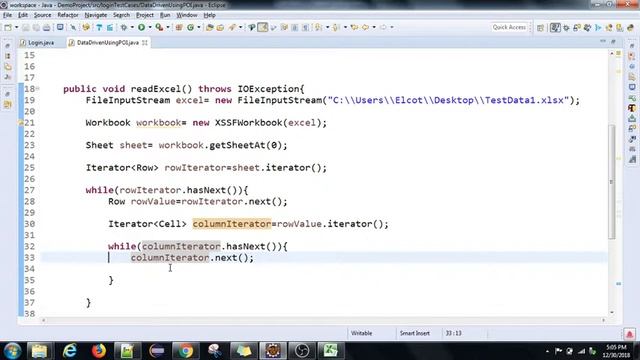This screenshot has height=360, width=640.
Task: Expand the New Java Class dropdown
Action: [198, 27]
